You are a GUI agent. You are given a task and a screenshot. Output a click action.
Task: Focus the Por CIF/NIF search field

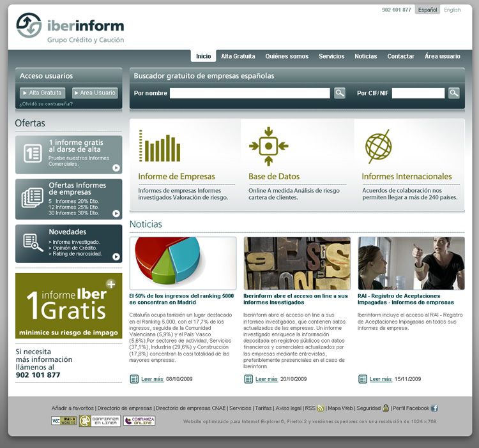tap(418, 93)
